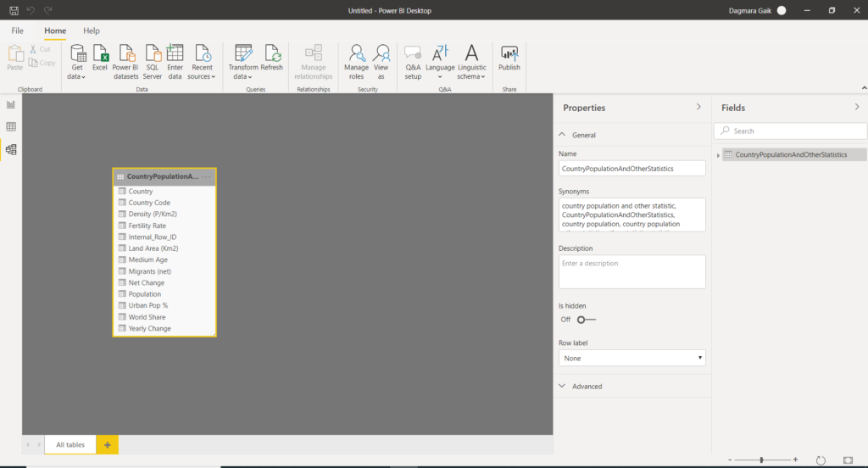
Task: Click Cut in the Clipboard group
Action: 40,49
